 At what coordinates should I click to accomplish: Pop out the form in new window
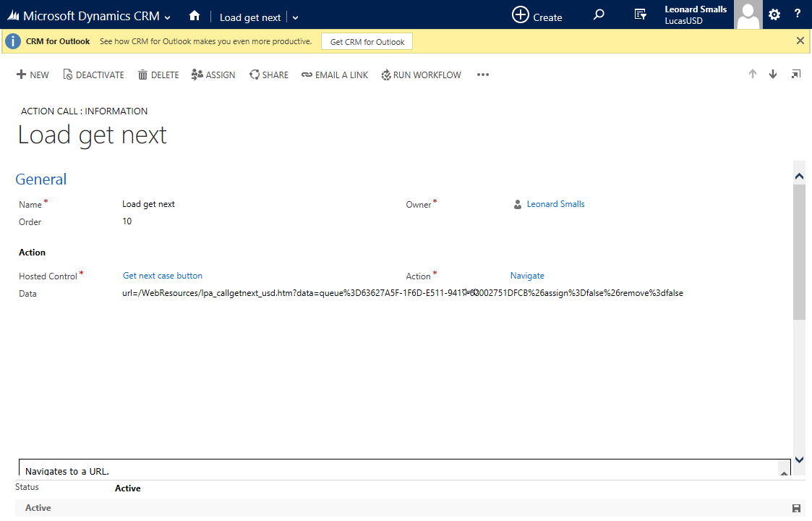coord(796,74)
